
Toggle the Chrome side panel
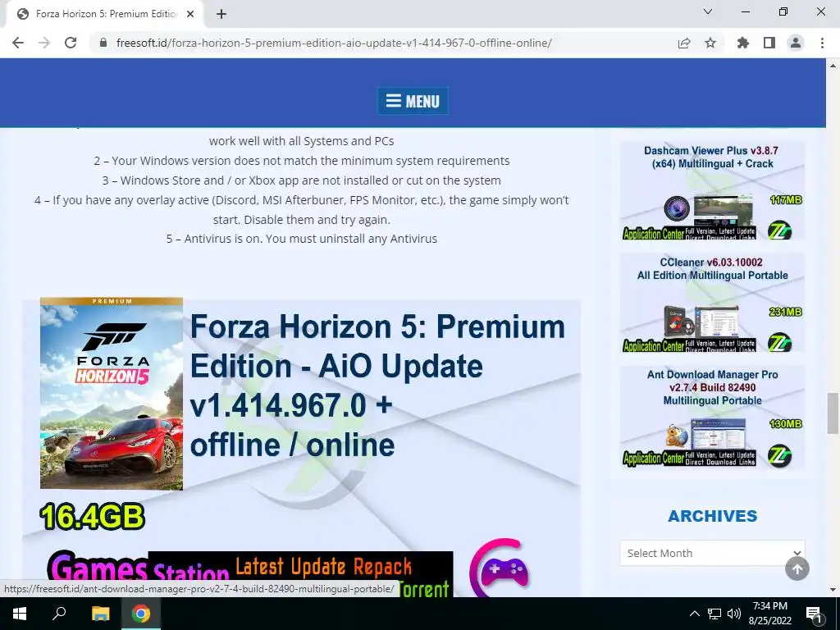pyautogui.click(x=769, y=43)
